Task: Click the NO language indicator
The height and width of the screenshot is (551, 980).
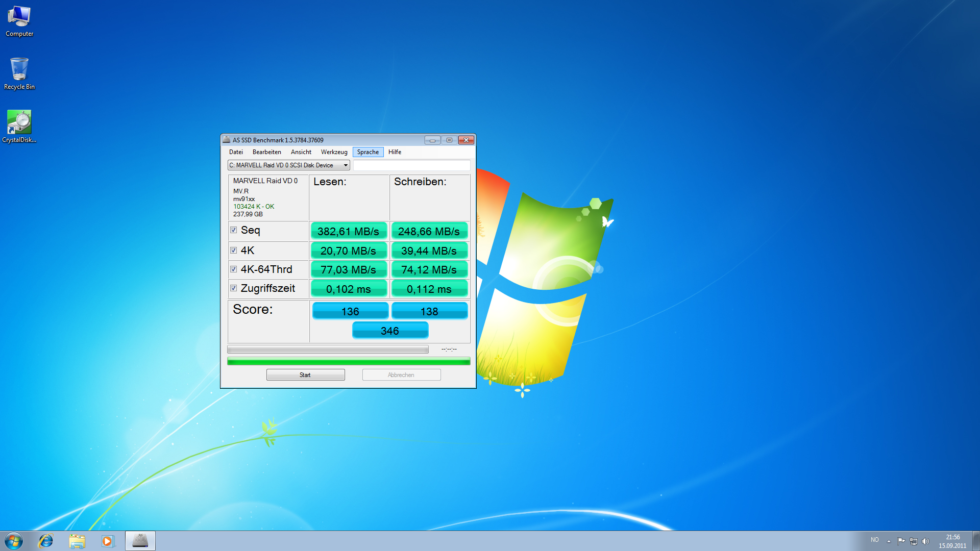Action: [x=875, y=540]
